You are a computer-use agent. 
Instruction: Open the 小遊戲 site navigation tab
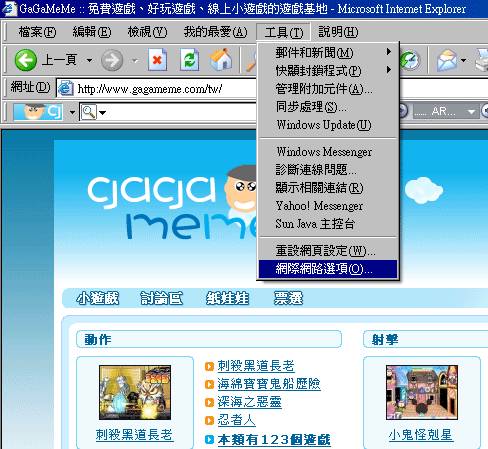tap(97, 298)
